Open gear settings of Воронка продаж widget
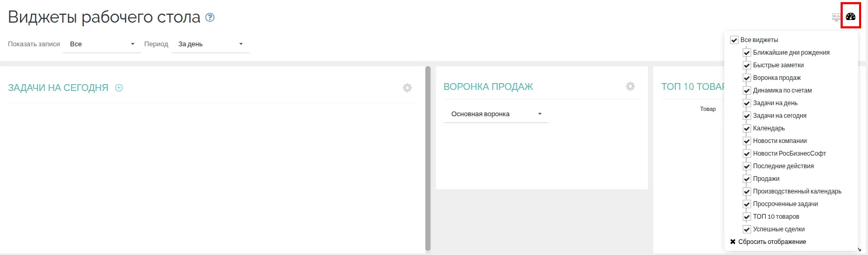Image resolution: width=868 pixels, height=255 pixels. (x=630, y=86)
